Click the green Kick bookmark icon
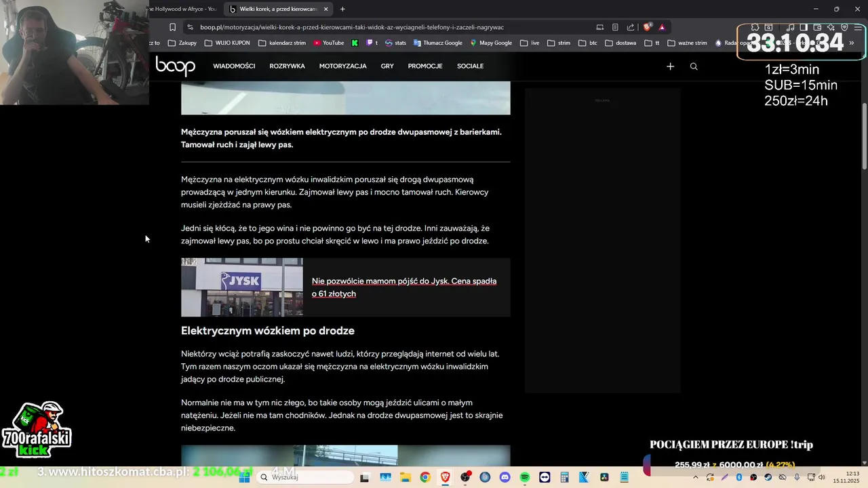Viewport: 868px width, 488px height. click(355, 43)
